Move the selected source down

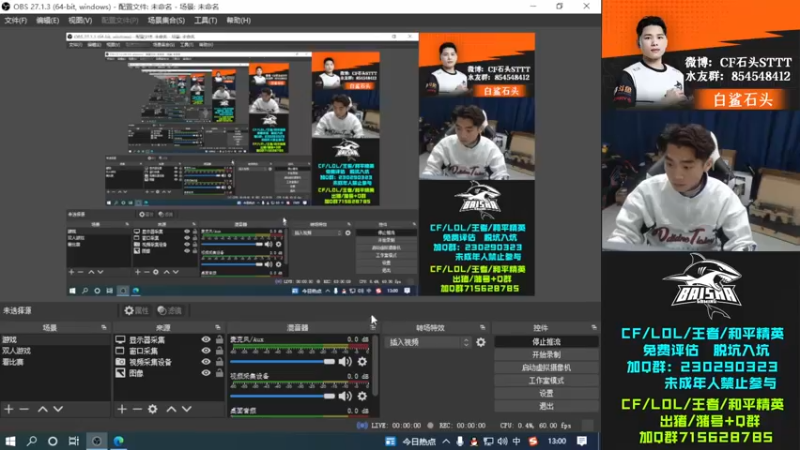(187, 409)
